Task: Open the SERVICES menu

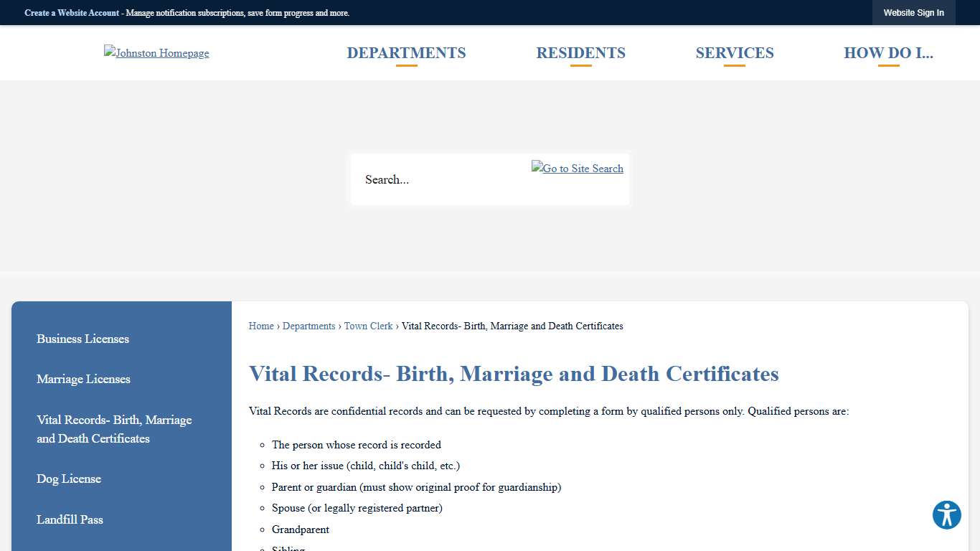Action: point(734,52)
